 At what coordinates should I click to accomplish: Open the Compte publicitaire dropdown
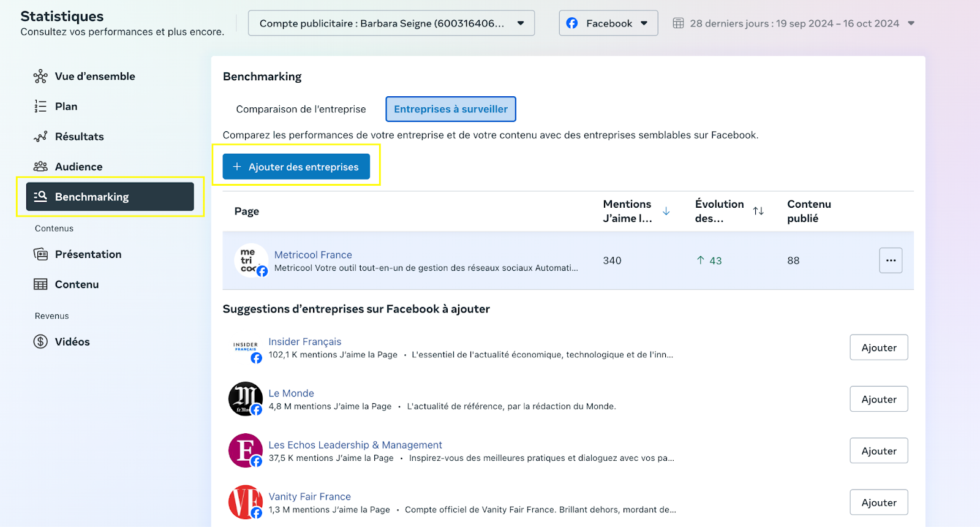(391, 23)
